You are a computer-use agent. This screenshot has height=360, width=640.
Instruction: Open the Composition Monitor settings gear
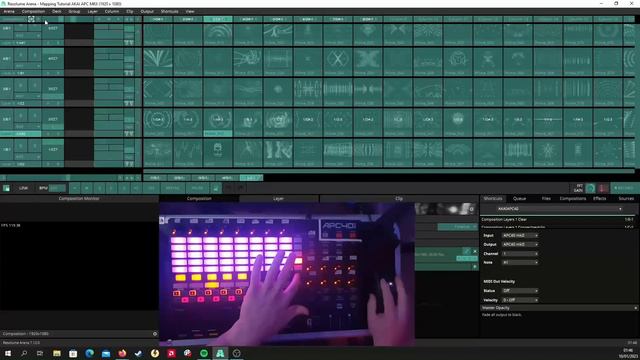(155, 334)
